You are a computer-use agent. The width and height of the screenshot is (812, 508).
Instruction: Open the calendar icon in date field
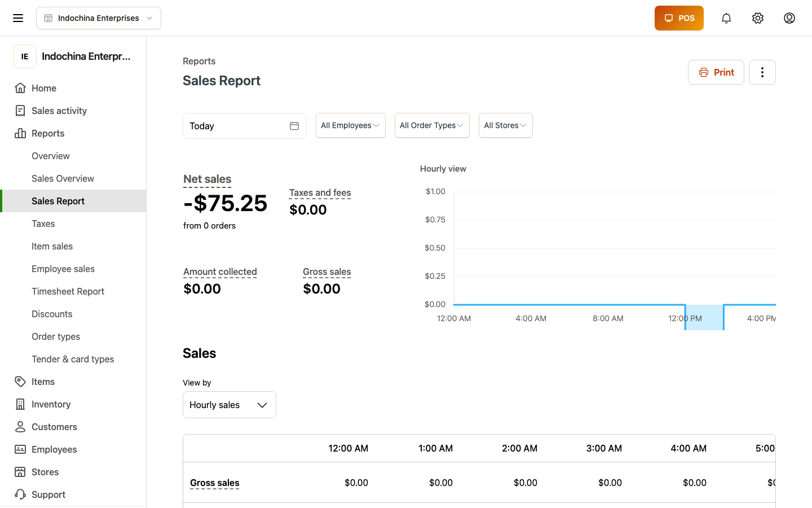[294, 126]
